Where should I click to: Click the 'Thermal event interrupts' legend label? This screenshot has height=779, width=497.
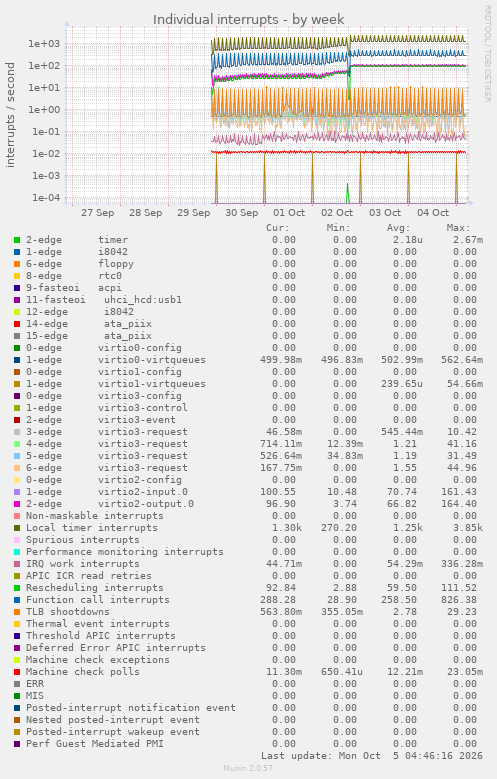(98, 623)
